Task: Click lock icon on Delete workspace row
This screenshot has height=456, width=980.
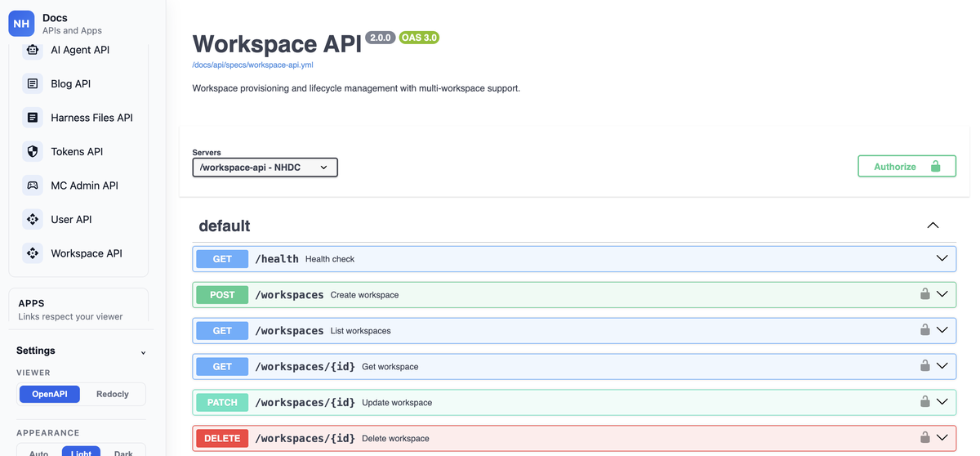Action: pyautogui.click(x=925, y=438)
